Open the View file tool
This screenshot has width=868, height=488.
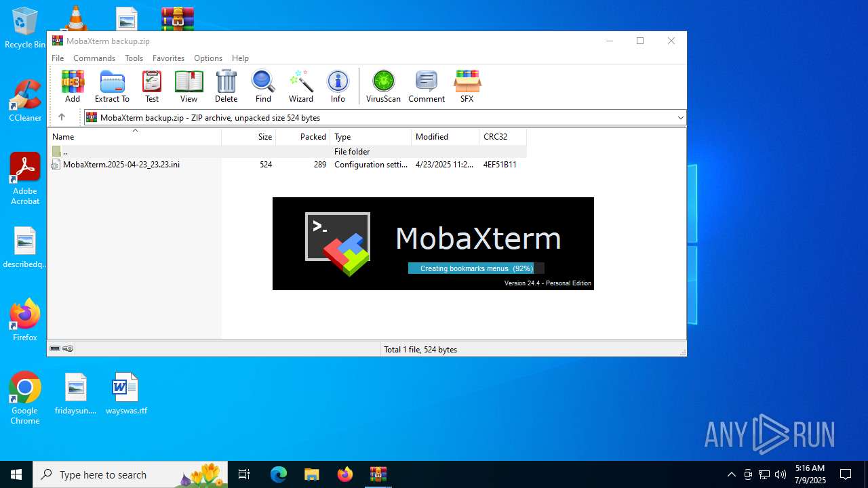189,86
